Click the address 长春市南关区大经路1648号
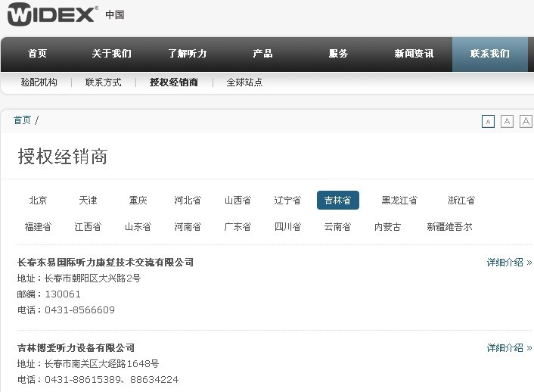The width and height of the screenshot is (534, 392). tap(102, 364)
